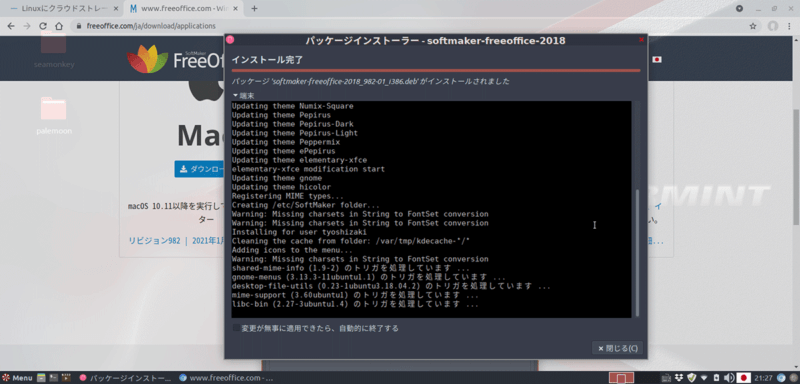
Task: Go forward in the browser
Action: (27, 26)
